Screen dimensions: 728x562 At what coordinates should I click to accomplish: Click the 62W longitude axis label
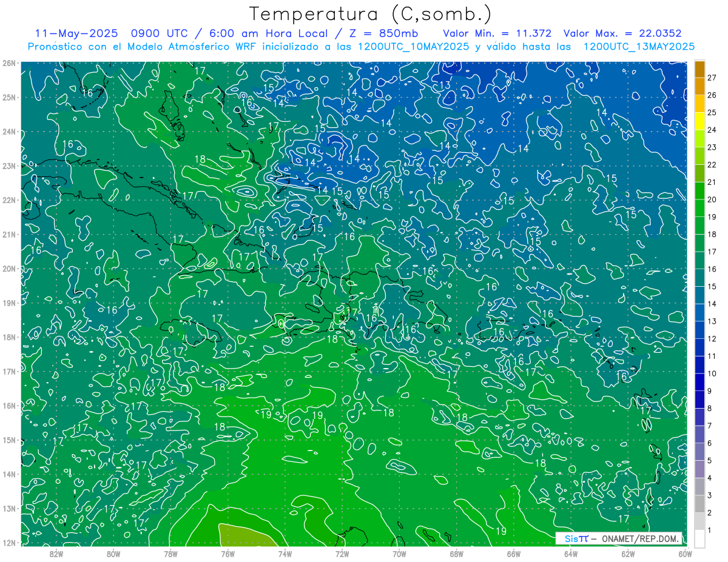point(629,554)
